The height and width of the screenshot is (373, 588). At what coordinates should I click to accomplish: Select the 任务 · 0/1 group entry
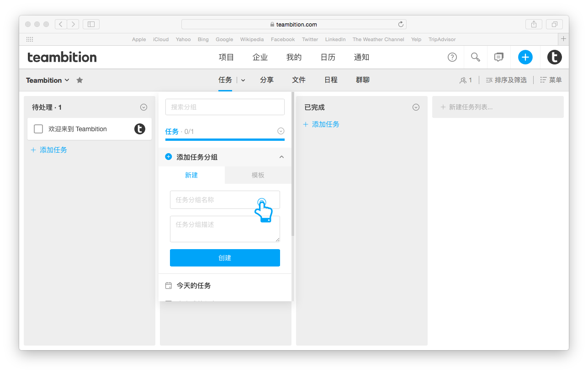click(x=225, y=132)
